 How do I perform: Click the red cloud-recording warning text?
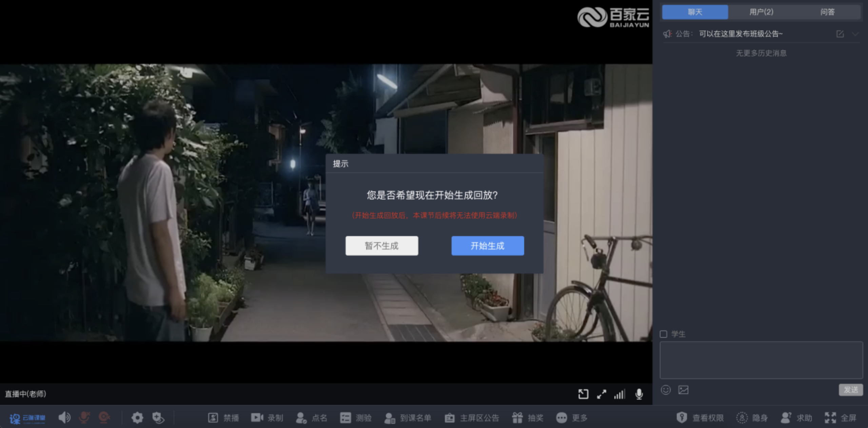click(434, 215)
